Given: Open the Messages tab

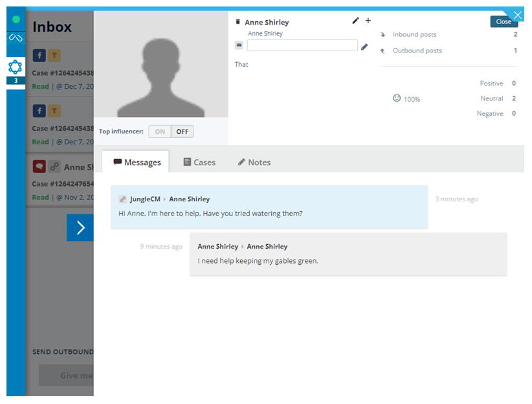Looking at the screenshot, I should click(136, 163).
